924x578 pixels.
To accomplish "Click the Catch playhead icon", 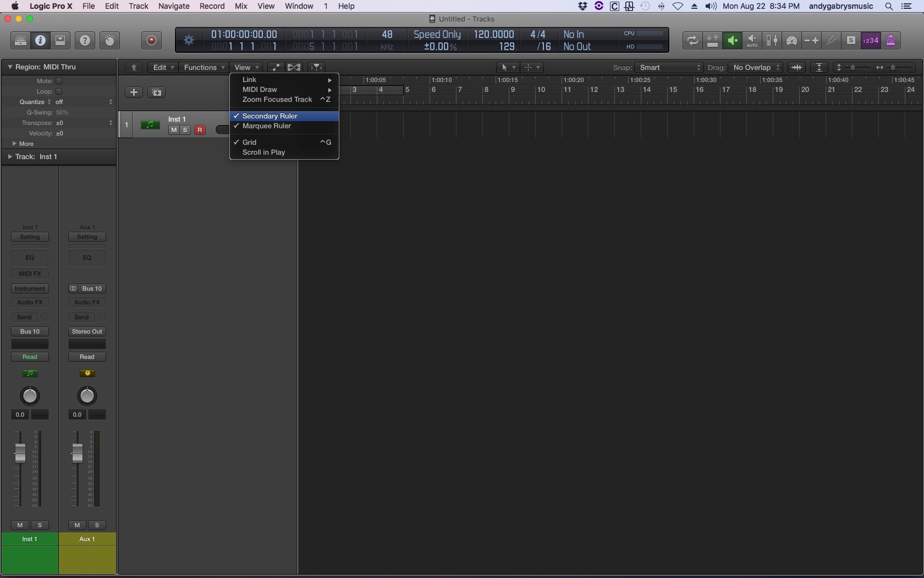I will (x=316, y=67).
